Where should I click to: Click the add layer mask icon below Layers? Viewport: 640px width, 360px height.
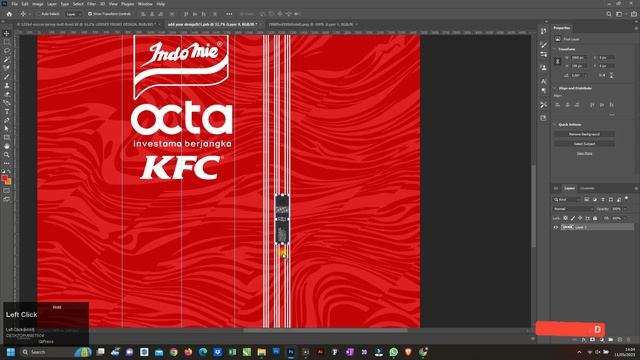[x=592, y=340]
